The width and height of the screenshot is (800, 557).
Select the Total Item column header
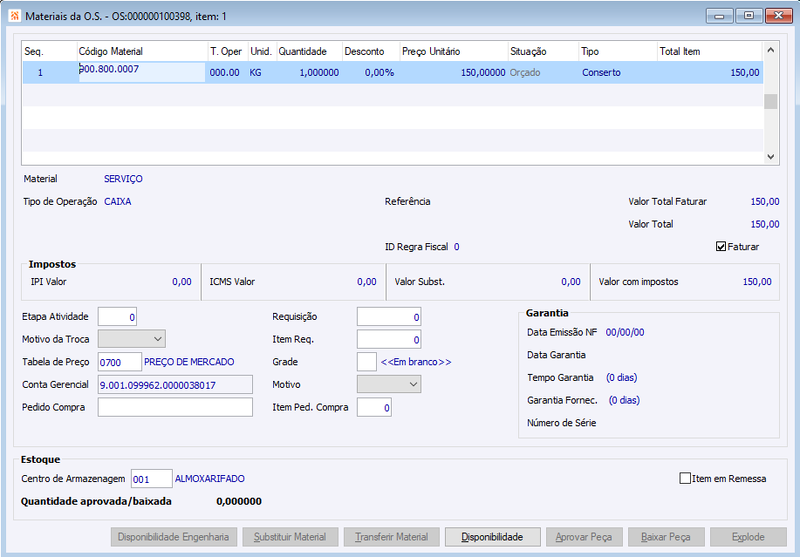(x=710, y=52)
